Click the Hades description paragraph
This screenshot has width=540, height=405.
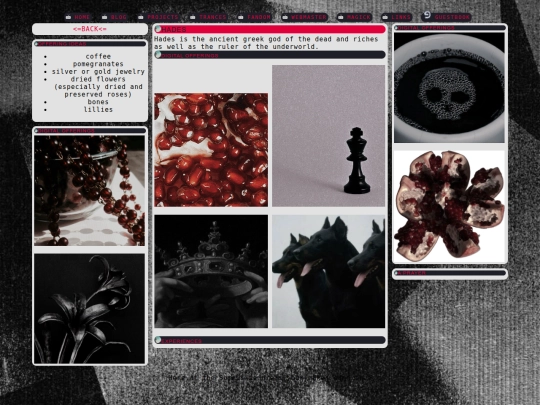(266, 43)
